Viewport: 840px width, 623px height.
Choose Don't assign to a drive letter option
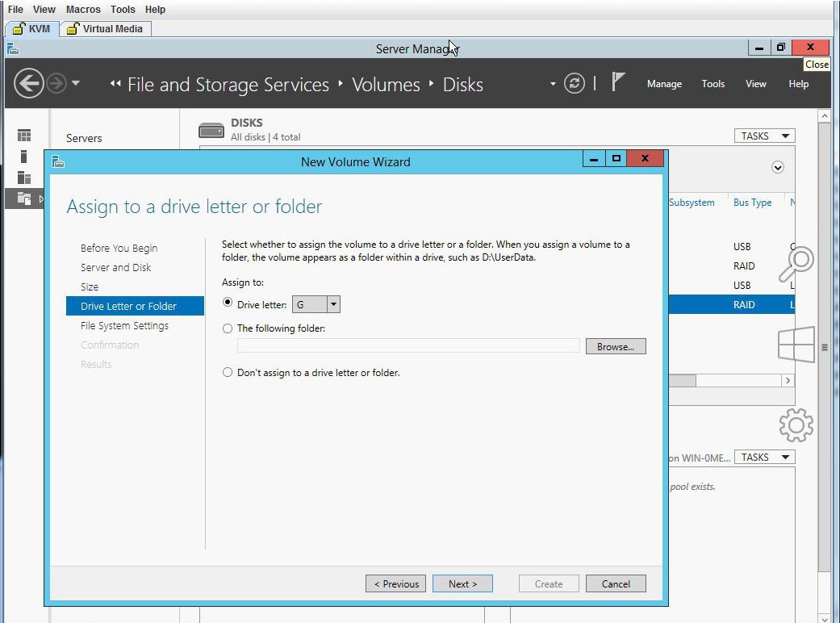pyautogui.click(x=228, y=372)
